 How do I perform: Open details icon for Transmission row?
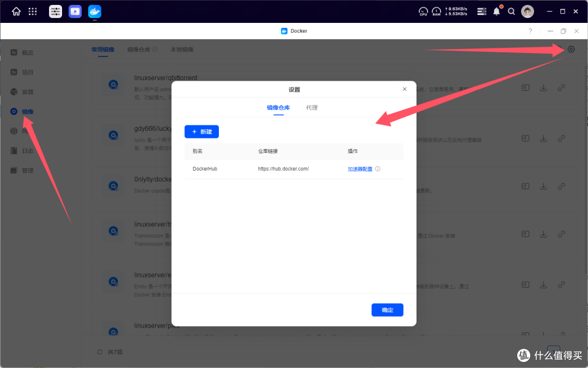point(525,234)
